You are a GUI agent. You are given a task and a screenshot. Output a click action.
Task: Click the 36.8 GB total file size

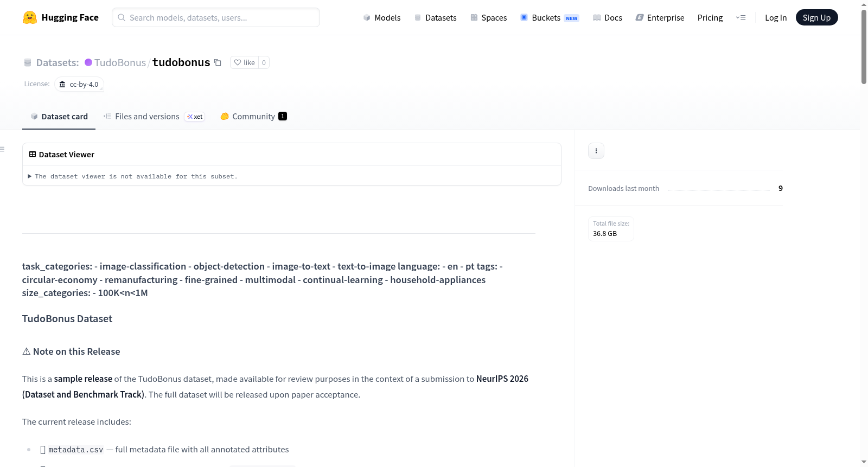tap(605, 234)
